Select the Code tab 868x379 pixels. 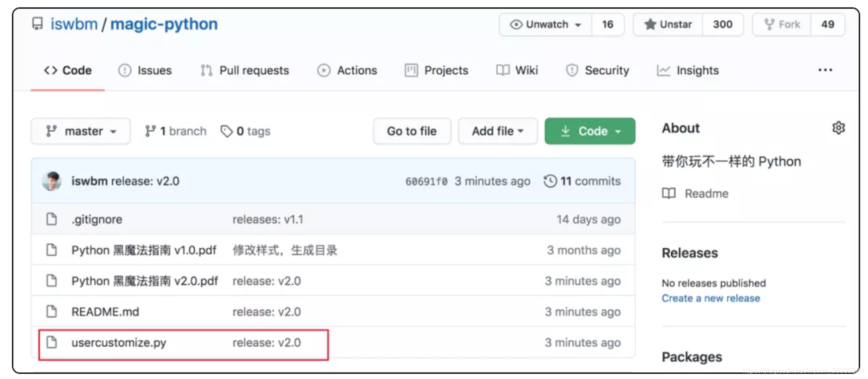(68, 70)
